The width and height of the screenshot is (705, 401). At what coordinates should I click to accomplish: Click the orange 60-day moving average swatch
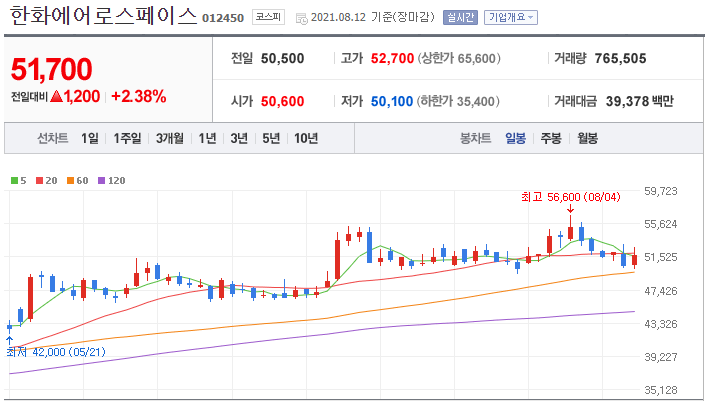pyautogui.click(x=70, y=181)
